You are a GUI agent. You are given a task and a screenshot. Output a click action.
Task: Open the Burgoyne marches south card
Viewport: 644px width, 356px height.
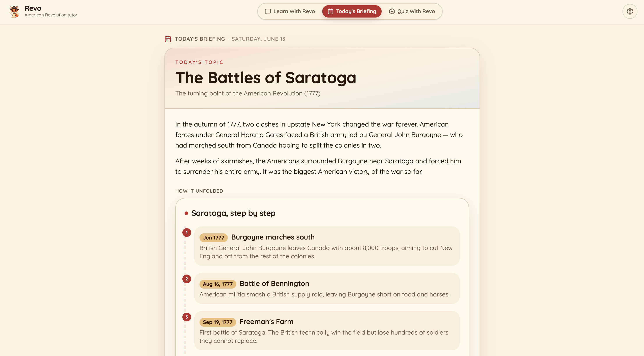pyautogui.click(x=327, y=246)
